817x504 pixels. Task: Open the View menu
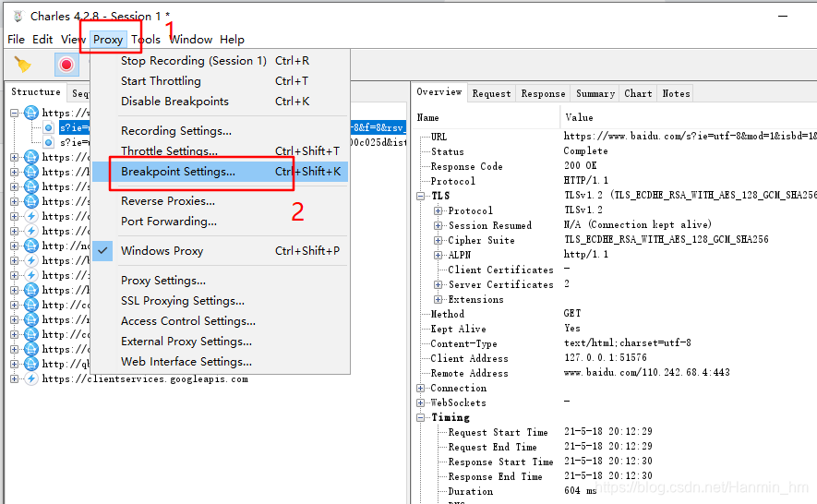coord(72,40)
